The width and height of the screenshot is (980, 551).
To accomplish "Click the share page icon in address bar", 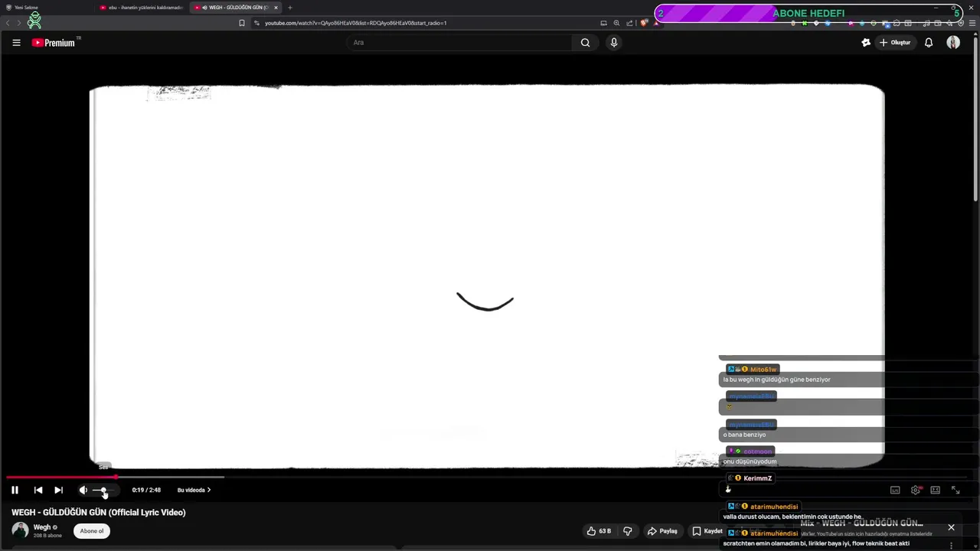I will point(629,23).
